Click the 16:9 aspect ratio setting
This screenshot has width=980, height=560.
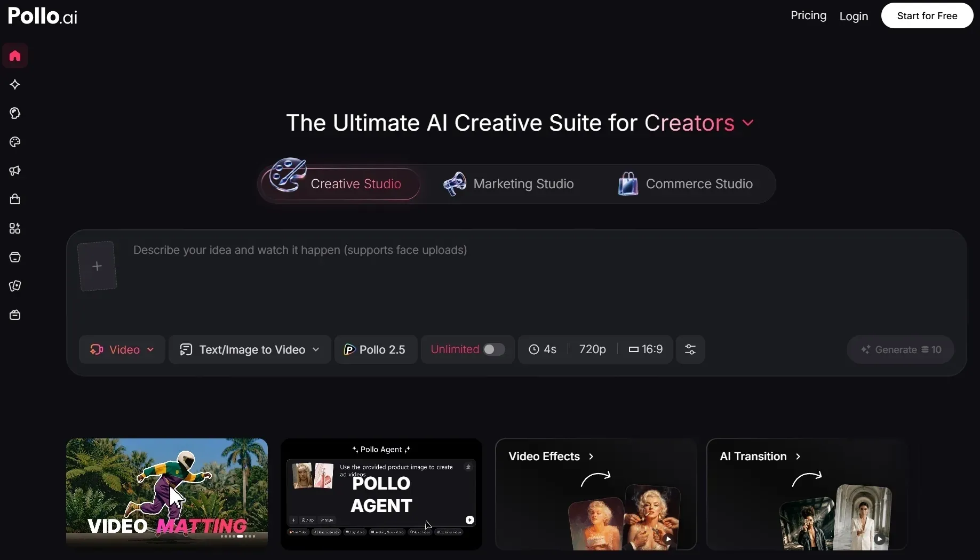646,349
